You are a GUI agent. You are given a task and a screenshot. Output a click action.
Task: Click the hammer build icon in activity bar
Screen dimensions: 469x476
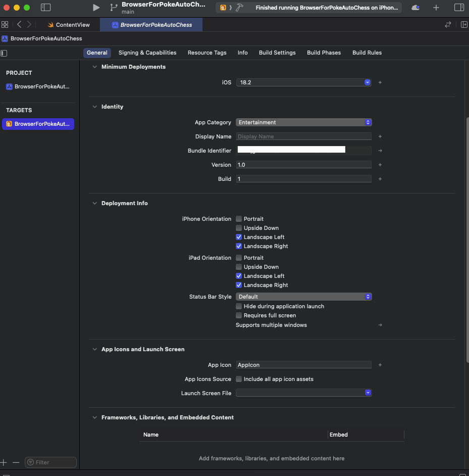point(239,8)
